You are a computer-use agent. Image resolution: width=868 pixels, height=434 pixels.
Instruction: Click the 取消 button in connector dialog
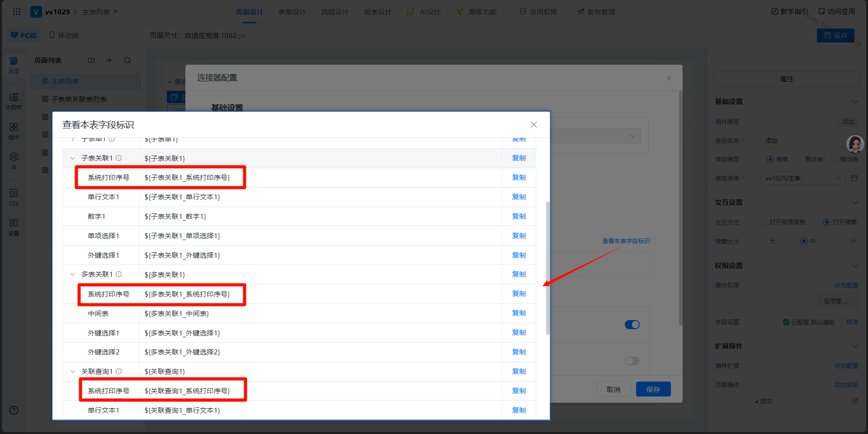[x=613, y=389]
